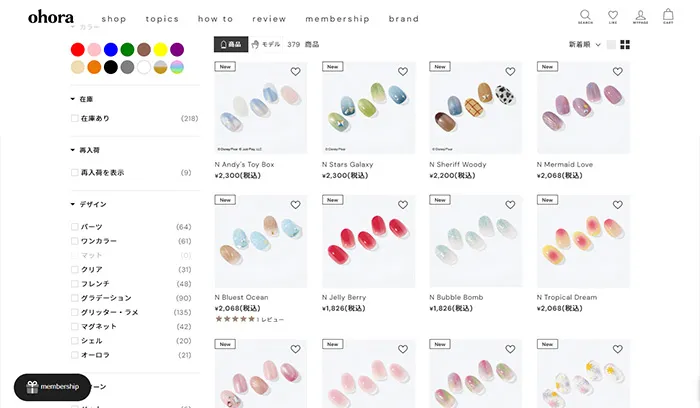
Task: Open the shop menu item
Action: [x=114, y=19]
